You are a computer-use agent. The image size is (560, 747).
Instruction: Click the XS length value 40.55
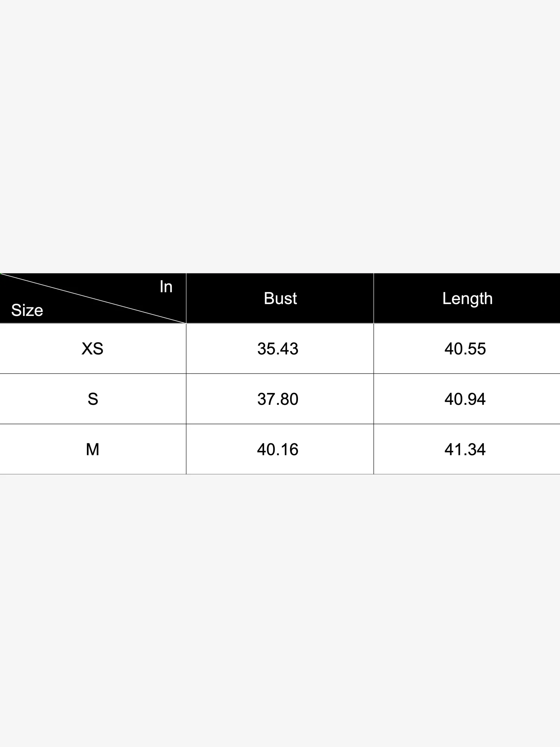[465, 349]
